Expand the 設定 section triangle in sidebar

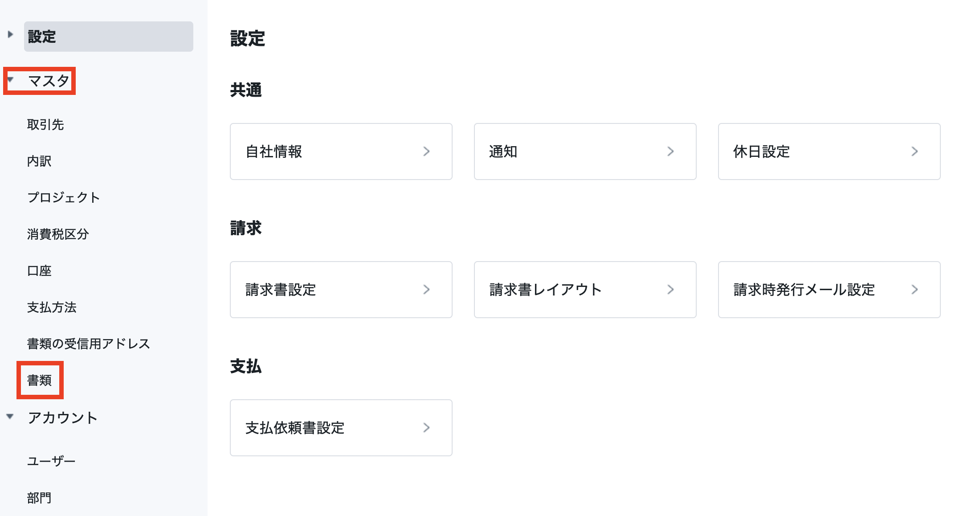coord(10,34)
